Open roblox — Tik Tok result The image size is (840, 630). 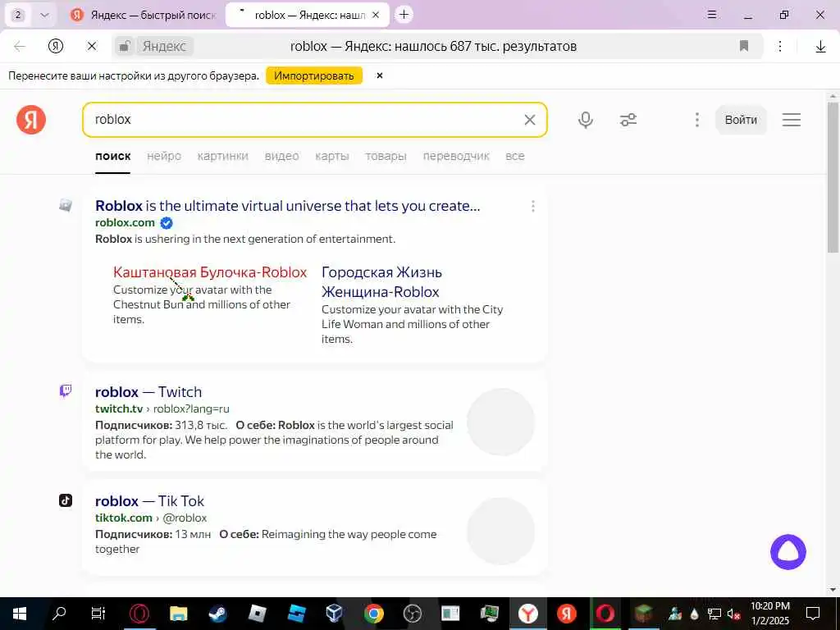pyautogui.click(x=149, y=501)
